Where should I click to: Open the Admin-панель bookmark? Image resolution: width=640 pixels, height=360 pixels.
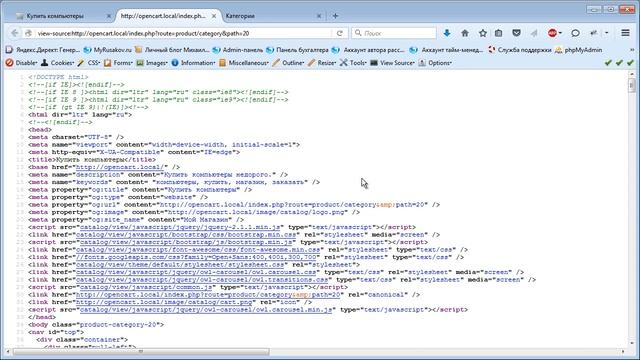(x=238, y=50)
